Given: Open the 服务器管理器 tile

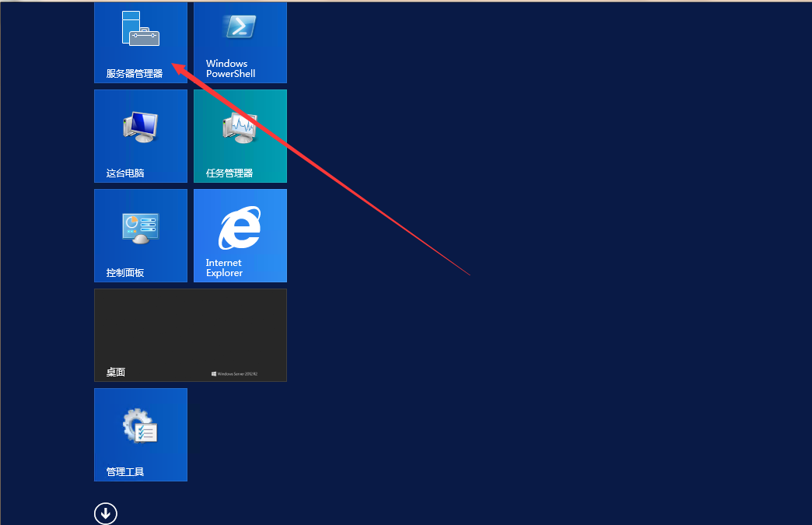Looking at the screenshot, I should (x=140, y=42).
